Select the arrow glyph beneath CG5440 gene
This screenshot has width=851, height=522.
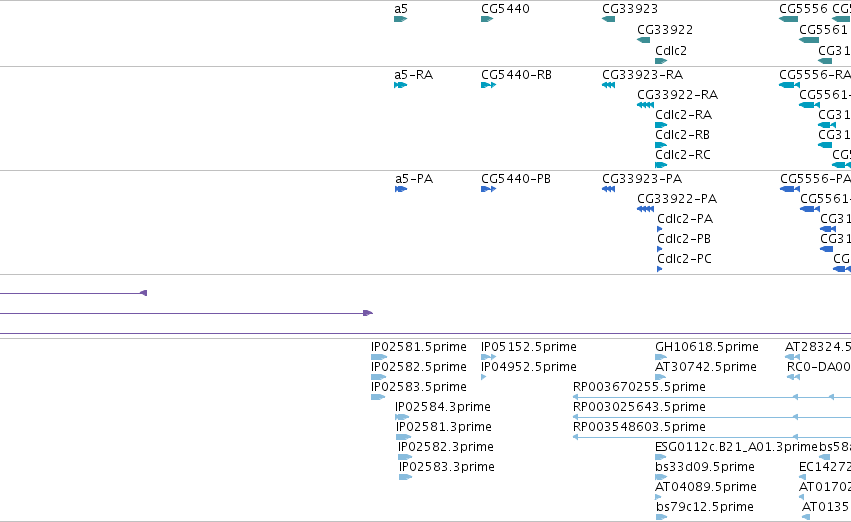click(487, 19)
